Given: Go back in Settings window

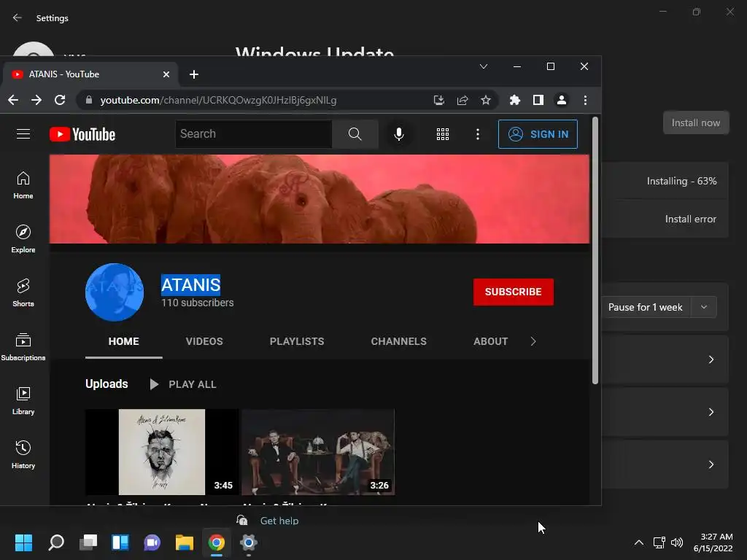Looking at the screenshot, I should pos(18,17).
